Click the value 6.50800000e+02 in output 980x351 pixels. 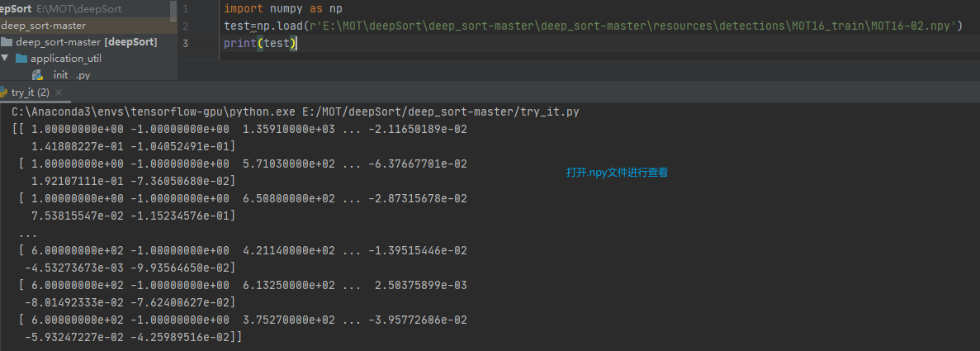point(289,198)
